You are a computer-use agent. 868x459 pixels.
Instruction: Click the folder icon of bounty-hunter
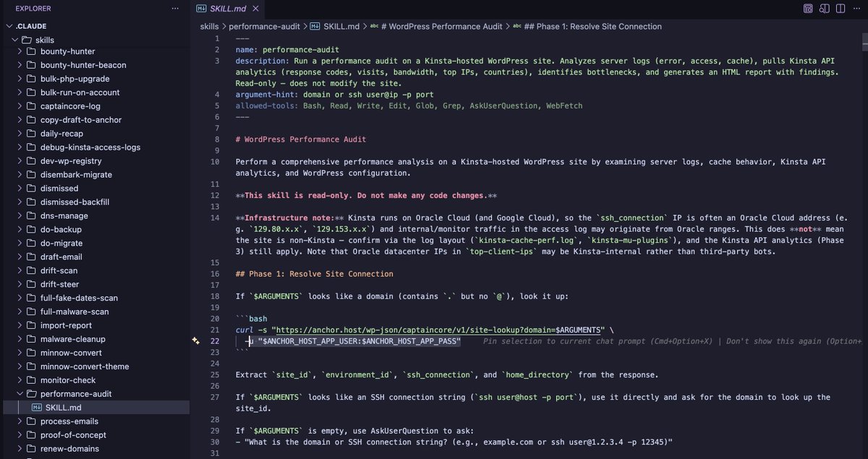point(31,51)
